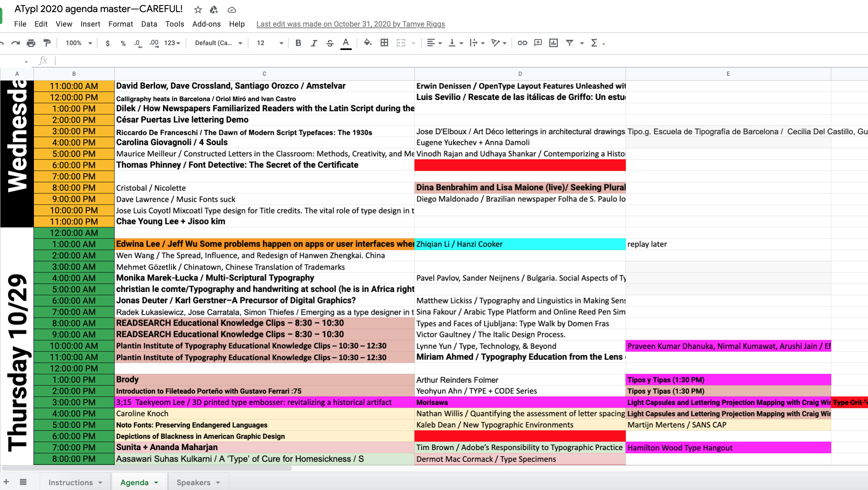868x490 pixels.
Task: Click the borders icon
Action: click(x=384, y=43)
